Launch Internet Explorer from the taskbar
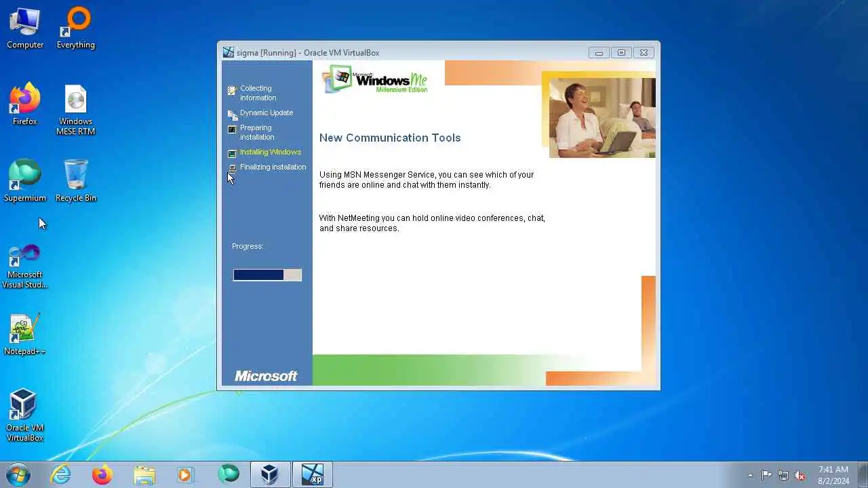 point(61,474)
